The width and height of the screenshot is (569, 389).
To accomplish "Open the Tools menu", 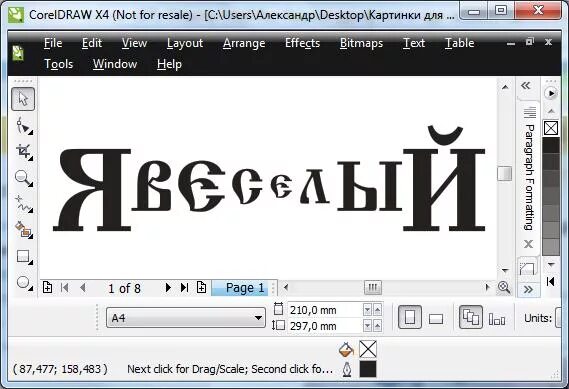I will (x=58, y=64).
